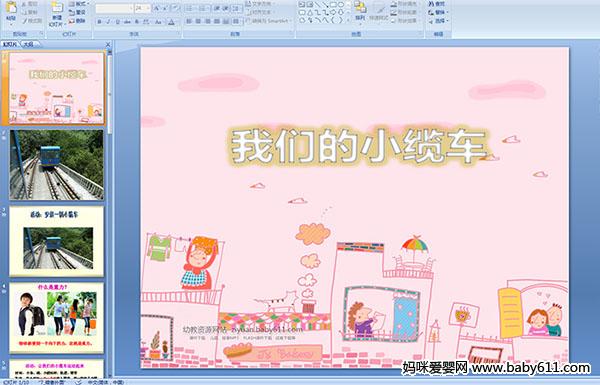The height and width of the screenshot is (385, 600).
Task: Expand the Replace dropdown arrow
Action: 446,12
